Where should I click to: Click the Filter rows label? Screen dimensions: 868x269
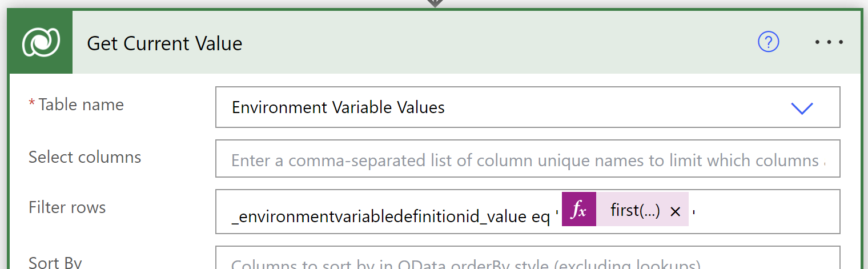[x=67, y=207]
